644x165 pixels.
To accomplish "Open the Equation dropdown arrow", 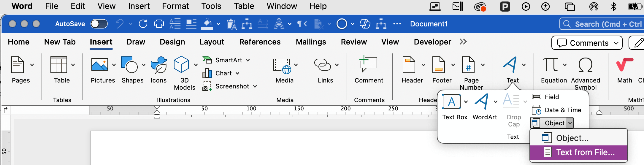I will [564, 65].
